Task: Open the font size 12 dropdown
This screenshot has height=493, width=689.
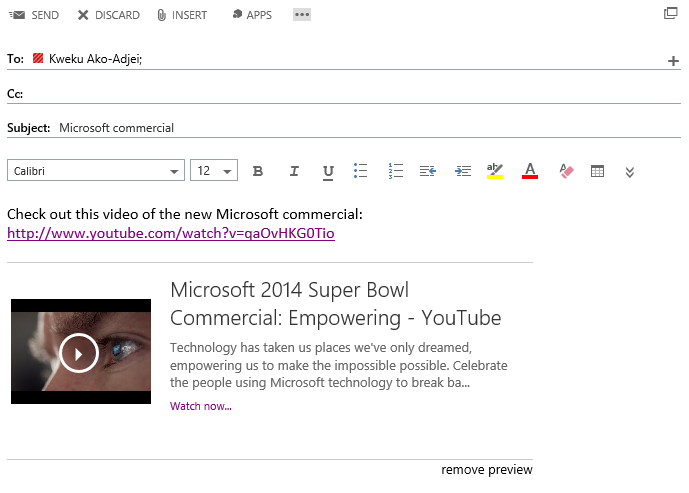Action: click(228, 172)
